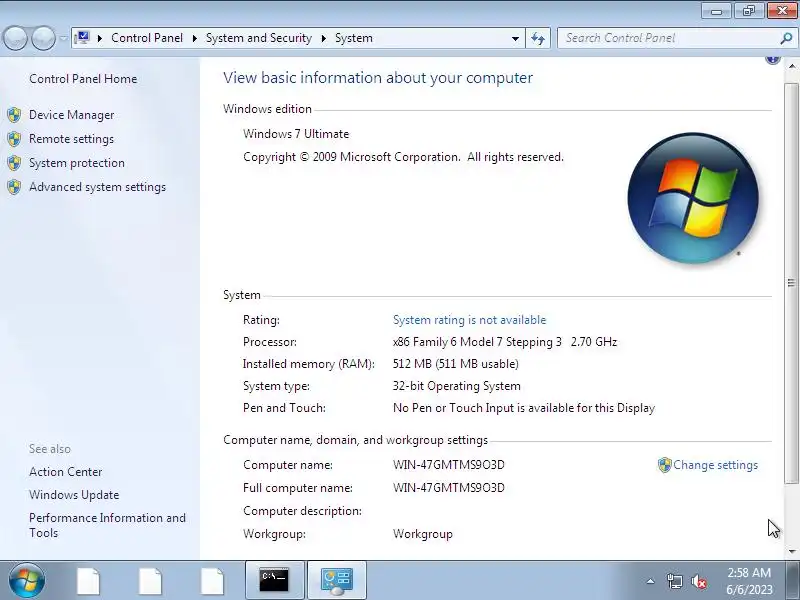Restore down the System window
This screenshot has height=600, width=800.
click(749, 11)
